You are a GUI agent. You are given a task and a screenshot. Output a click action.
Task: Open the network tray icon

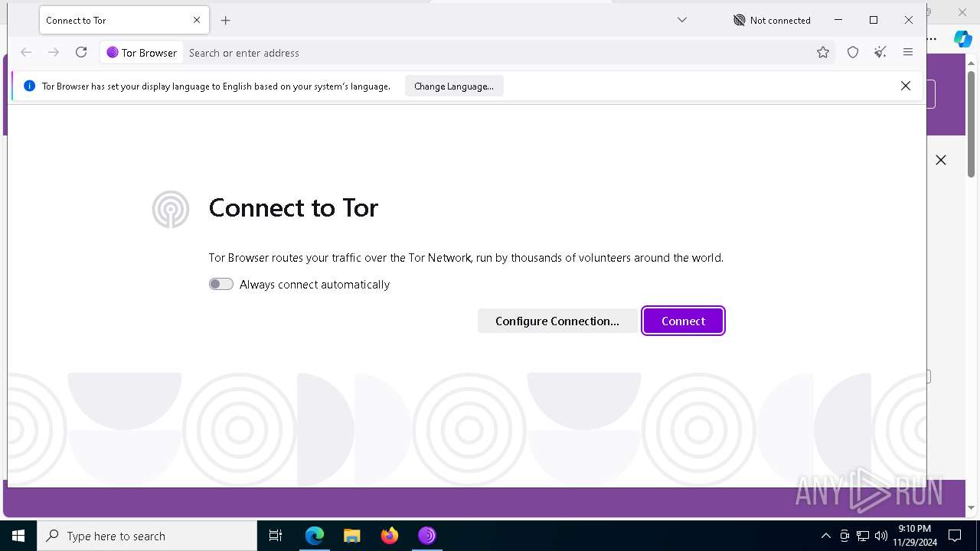863,536
